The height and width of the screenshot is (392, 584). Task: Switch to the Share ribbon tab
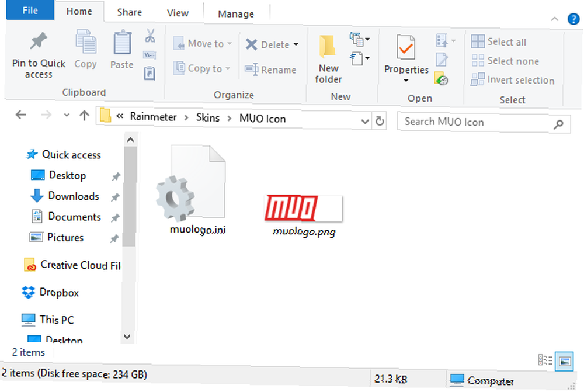pyautogui.click(x=130, y=12)
